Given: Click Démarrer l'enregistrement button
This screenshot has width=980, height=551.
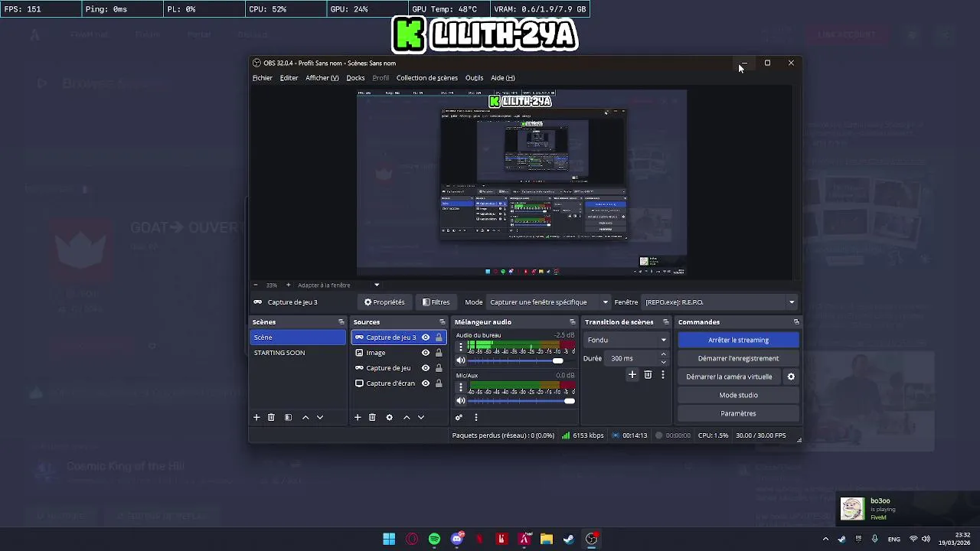Looking at the screenshot, I should pyautogui.click(x=739, y=358).
